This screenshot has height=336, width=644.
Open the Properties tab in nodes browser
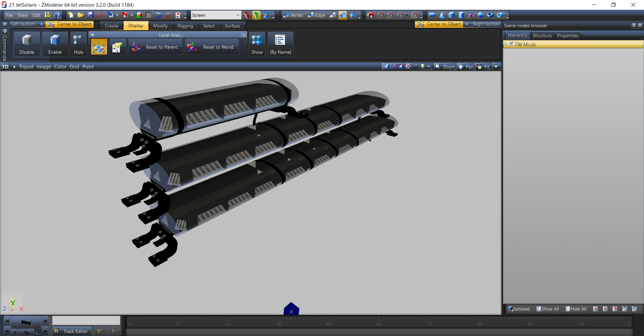[567, 36]
